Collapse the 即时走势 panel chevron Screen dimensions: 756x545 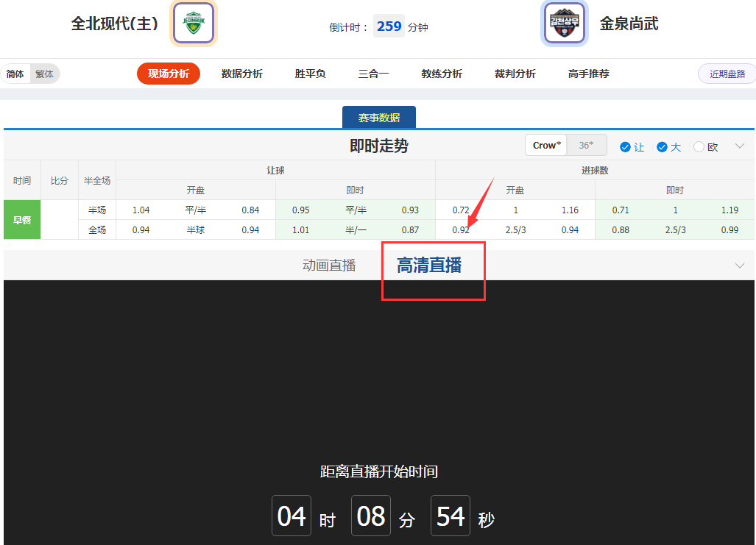pos(740,146)
